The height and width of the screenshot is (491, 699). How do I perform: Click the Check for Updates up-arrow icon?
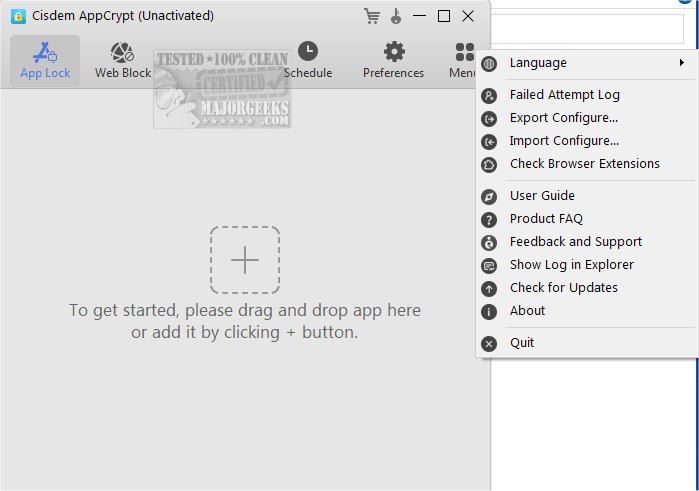point(489,289)
